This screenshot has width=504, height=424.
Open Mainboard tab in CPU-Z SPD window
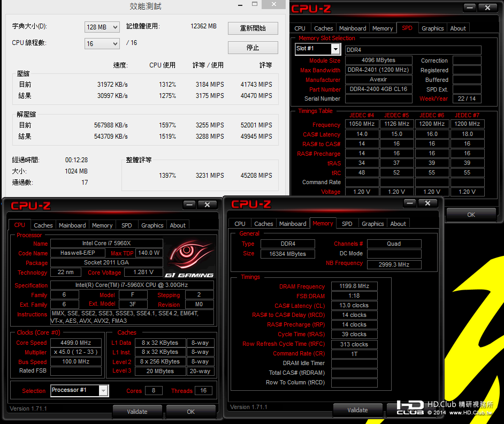click(353, 28)
